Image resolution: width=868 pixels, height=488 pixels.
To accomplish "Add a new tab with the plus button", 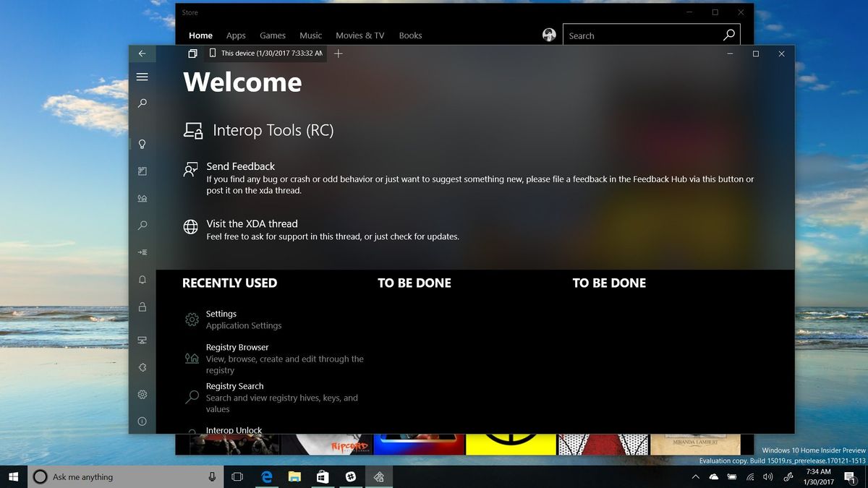I will click(339, 53).
